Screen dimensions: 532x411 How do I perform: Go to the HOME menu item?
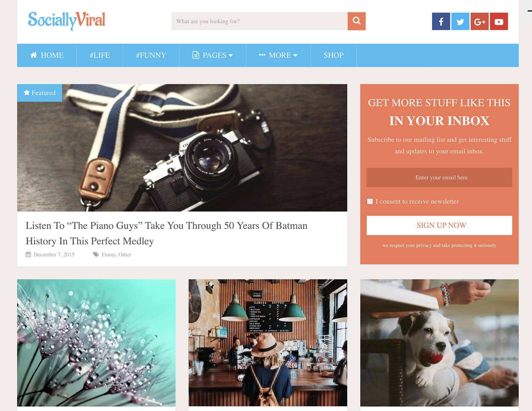(x=47, y=55)
